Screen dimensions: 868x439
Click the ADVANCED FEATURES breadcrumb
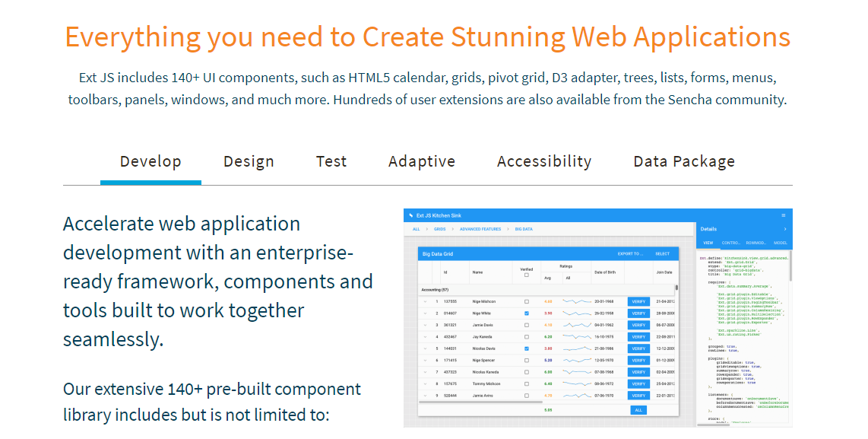click(x=480, y=229)
